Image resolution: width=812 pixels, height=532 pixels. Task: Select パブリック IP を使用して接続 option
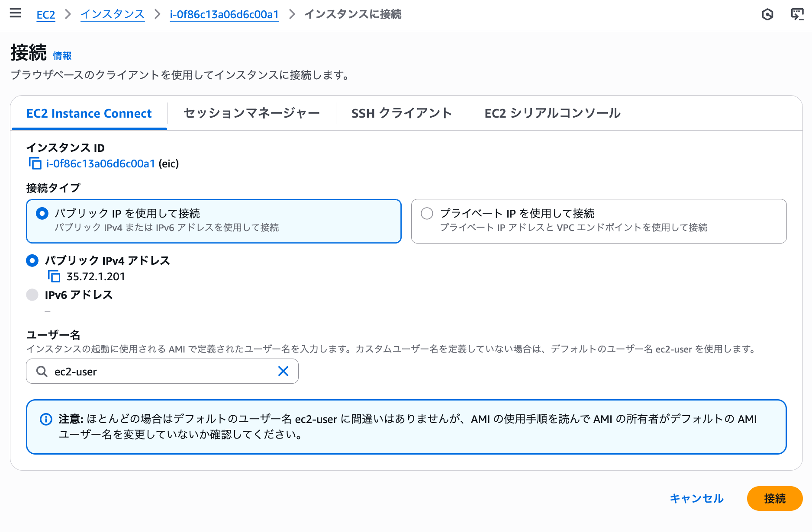214,221
